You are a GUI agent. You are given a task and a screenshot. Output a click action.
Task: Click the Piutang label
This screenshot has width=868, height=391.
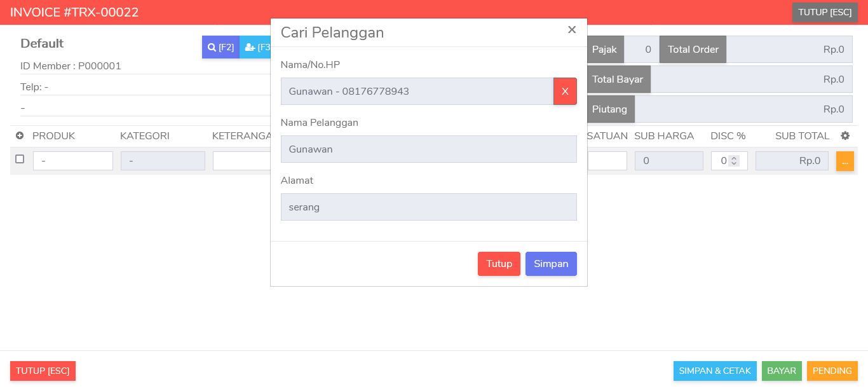click(611, 109)
